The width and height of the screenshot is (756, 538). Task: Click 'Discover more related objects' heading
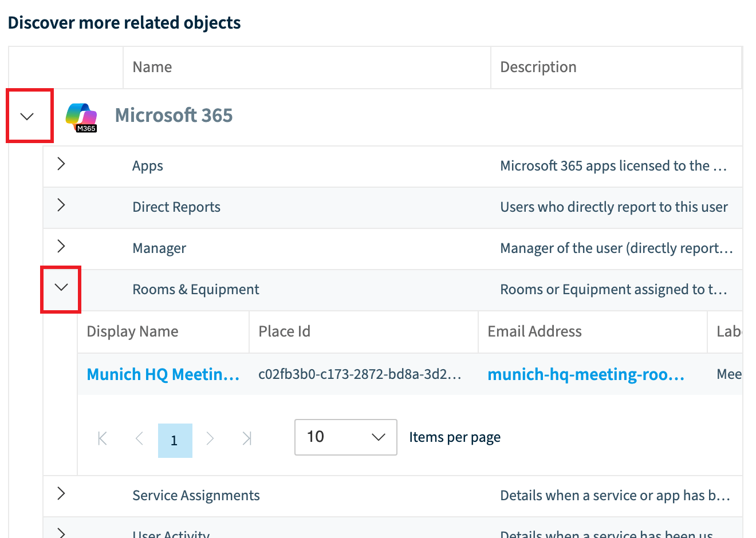tap(124, 23)
